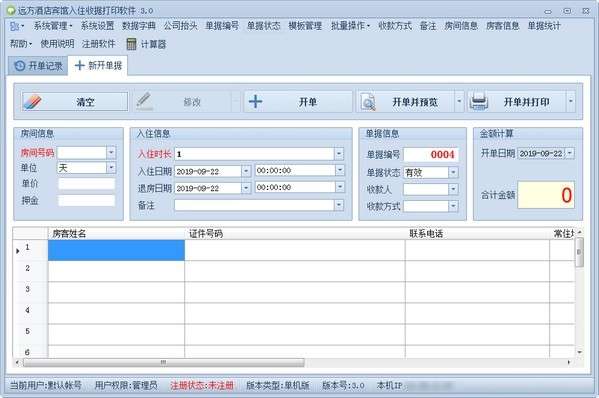The width and height of the screenshot is (599, 398).
Task: Open the 房间号码 dropdown
Action: click(111, 152)
